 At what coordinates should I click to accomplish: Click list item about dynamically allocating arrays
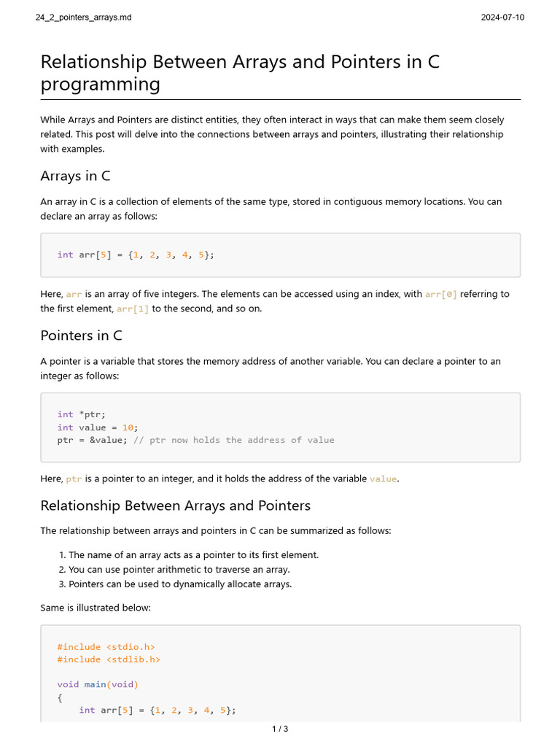click(x=180, y=584)
